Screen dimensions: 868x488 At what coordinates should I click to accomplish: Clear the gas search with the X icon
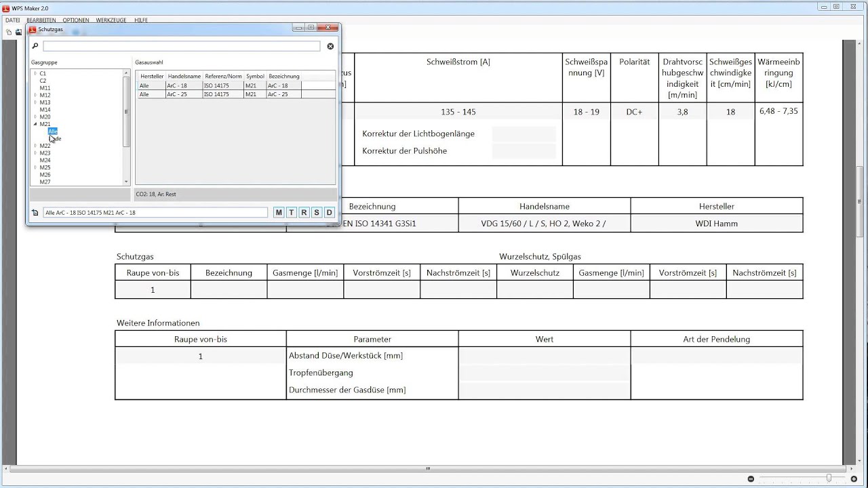(x=330, y=46)
